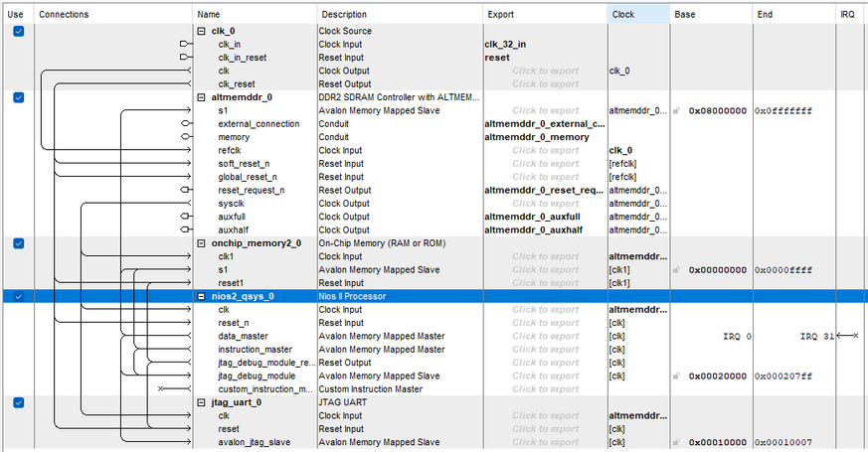This screenshot has height=452, width=868.
Task: Select the instruction_master interface row
Action: click(x=255, y=350)
